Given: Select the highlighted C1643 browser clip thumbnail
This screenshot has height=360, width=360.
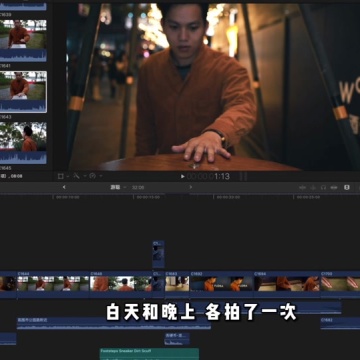Looking at the screenshot, I should tap(23, 92).
